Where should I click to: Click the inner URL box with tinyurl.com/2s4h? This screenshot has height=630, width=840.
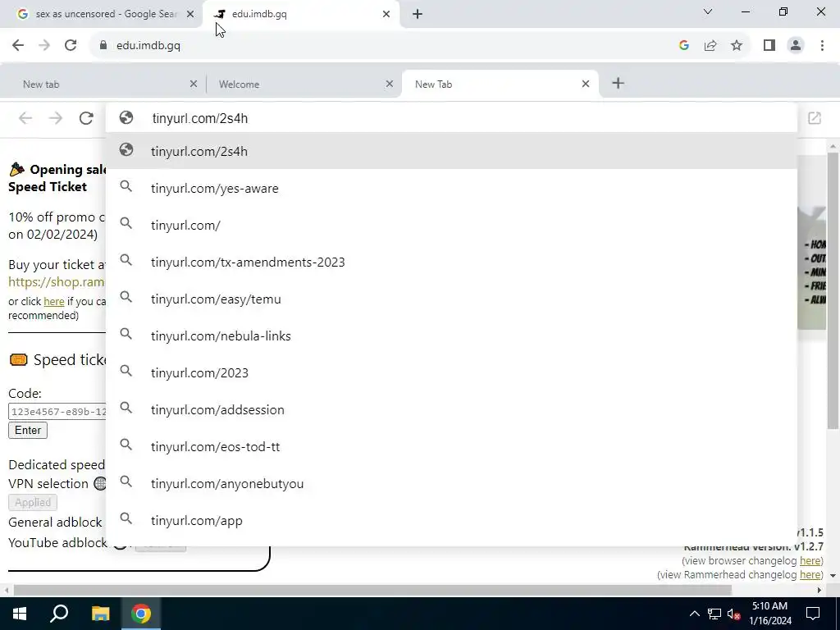(451, 118)
